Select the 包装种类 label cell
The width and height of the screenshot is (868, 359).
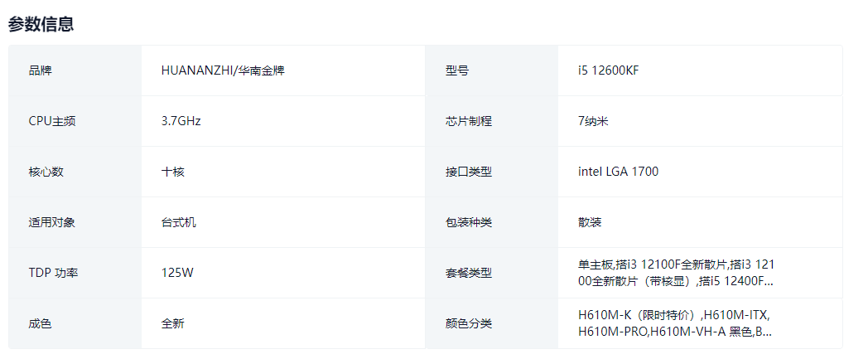469,222
